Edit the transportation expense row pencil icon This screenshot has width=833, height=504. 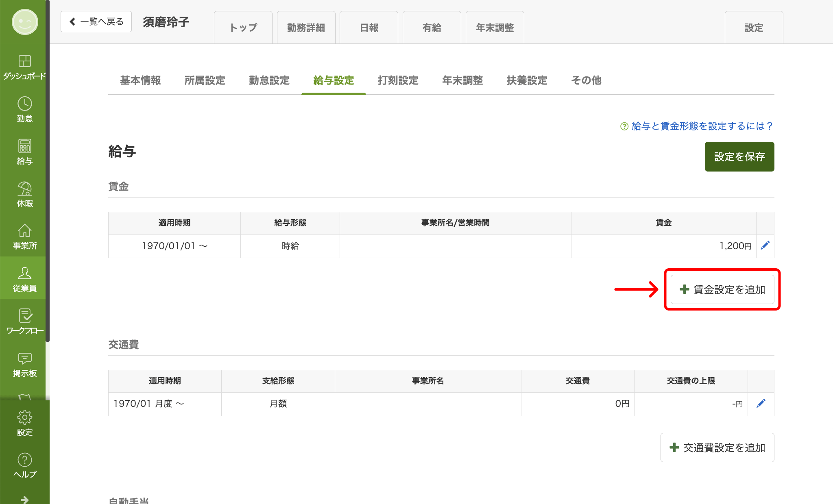761,403
